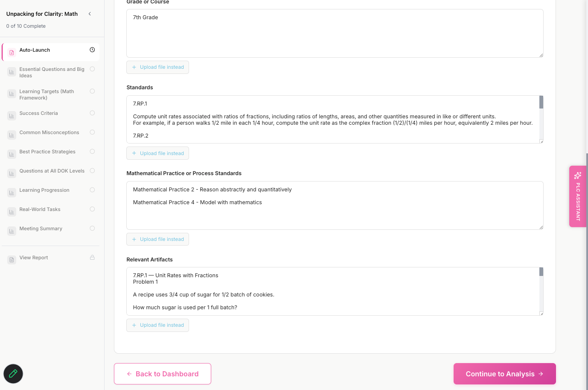Click Continue to Analysis button
The image size is (588, 390).
click(504, 374)
